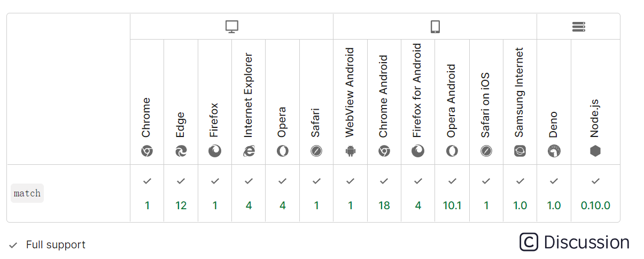The image size is (644, 259).
Task: Click the desktop monitor icon header
Action: pos(231,27)
